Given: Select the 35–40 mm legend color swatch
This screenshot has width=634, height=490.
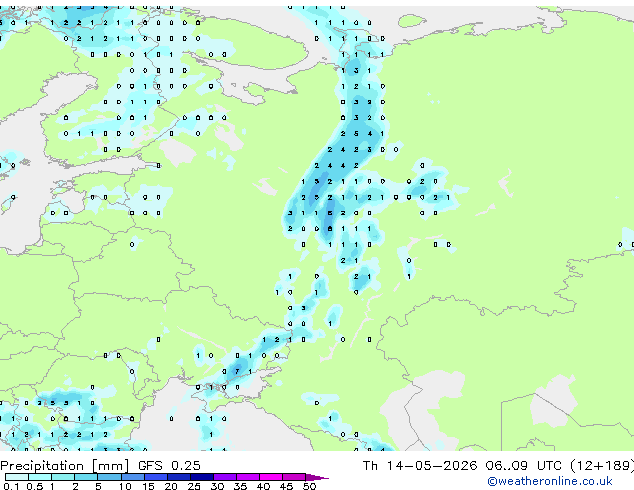Looking at the screenshot, I should pos(247,477).
